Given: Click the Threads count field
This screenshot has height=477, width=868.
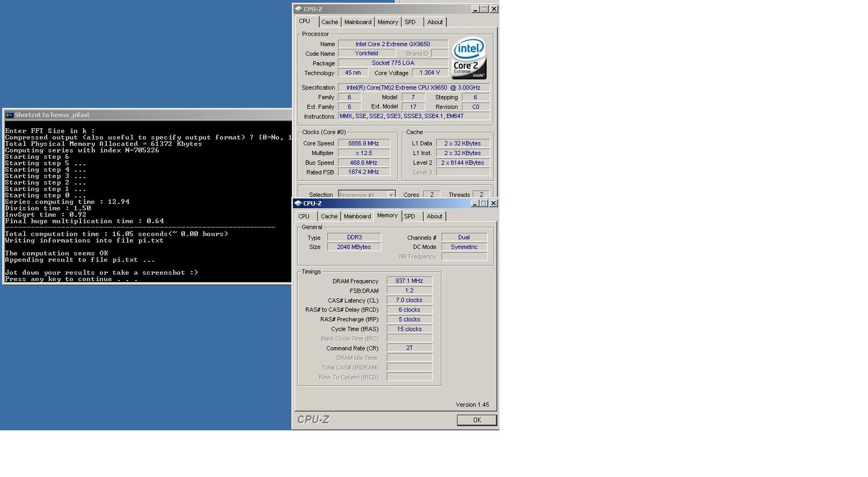Looking at the screenshot, I should (x=481, y=195).
